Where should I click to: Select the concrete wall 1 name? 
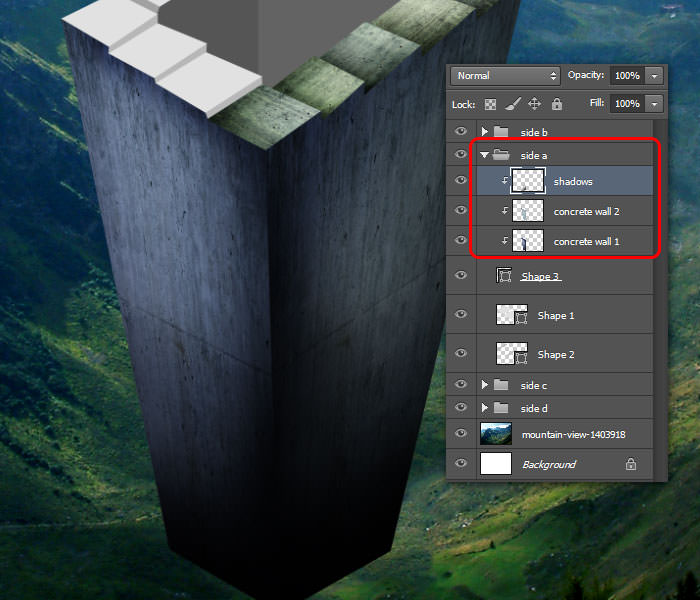coord(587,242)
